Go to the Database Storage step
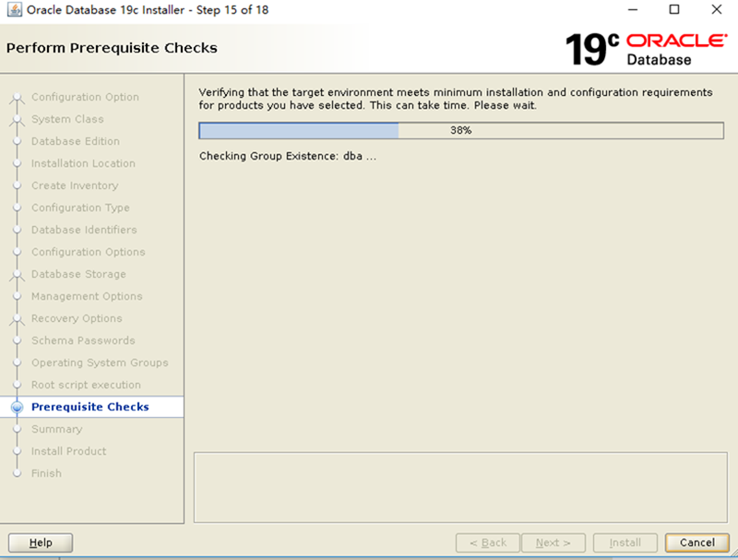 click(x=78, y=274)
